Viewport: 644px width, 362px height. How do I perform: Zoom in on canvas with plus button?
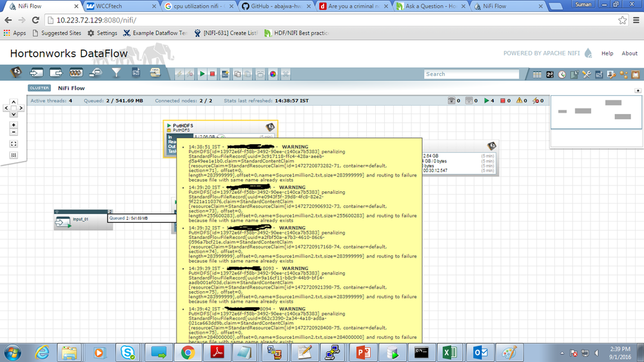click(14, 125)
